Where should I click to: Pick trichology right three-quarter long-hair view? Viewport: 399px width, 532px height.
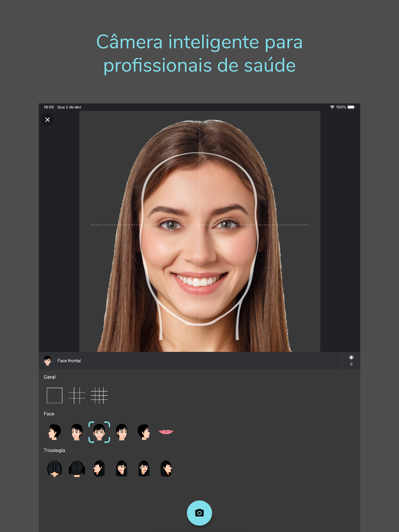[144, 469]
